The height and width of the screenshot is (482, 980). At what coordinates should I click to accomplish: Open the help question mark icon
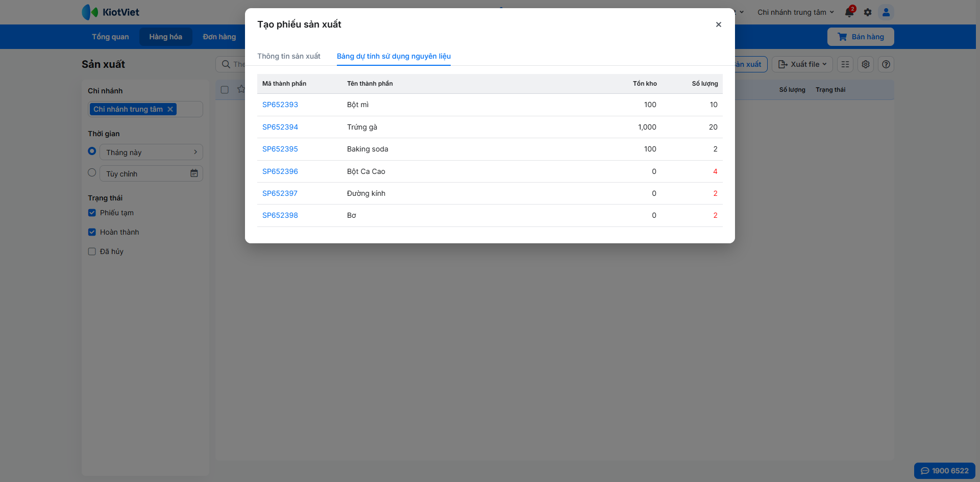tap(886, 64)
